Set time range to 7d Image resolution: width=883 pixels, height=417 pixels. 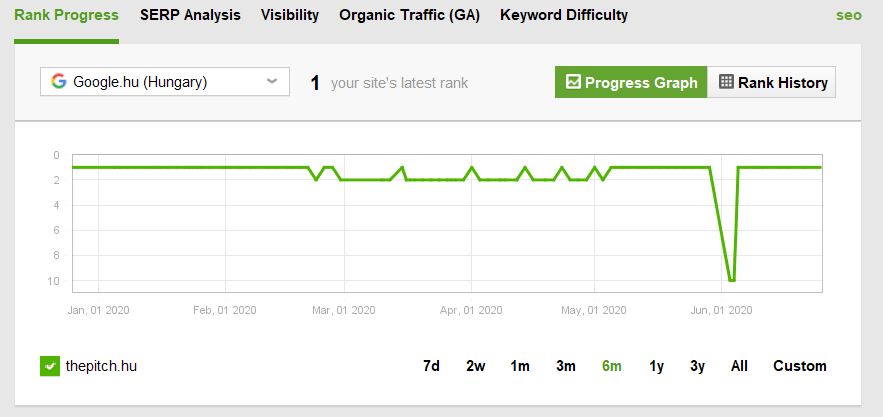coord(431,366)
